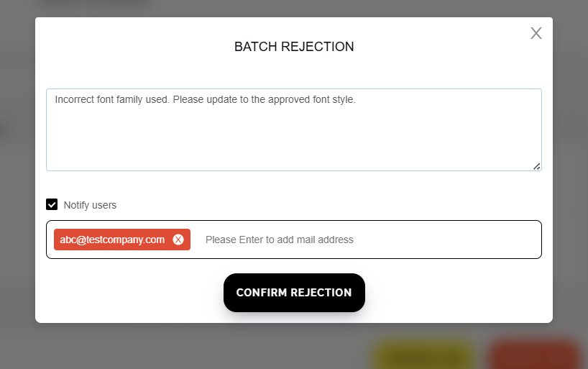Place cursor after 'approved font style.' text
This screenshot has height=369, width=588.
[x=357, y=99]
